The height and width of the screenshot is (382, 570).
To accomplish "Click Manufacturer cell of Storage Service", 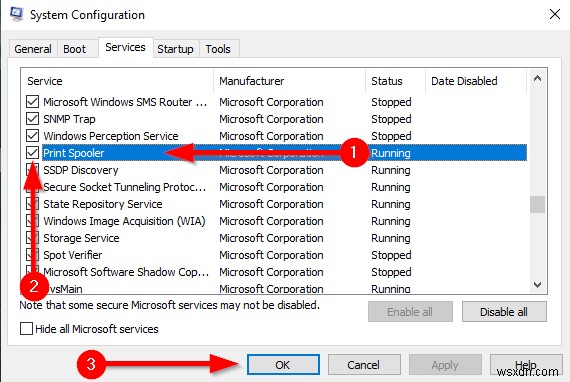I will pos(271,238).
